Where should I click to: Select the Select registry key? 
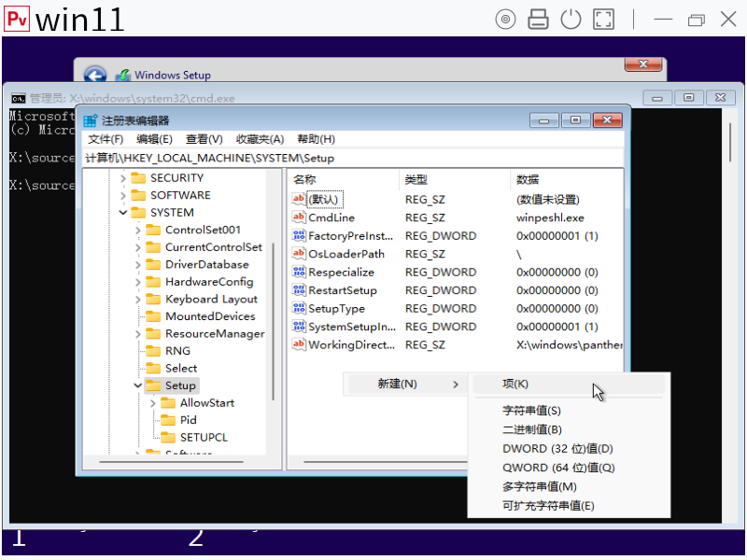[x=181, y=368]
